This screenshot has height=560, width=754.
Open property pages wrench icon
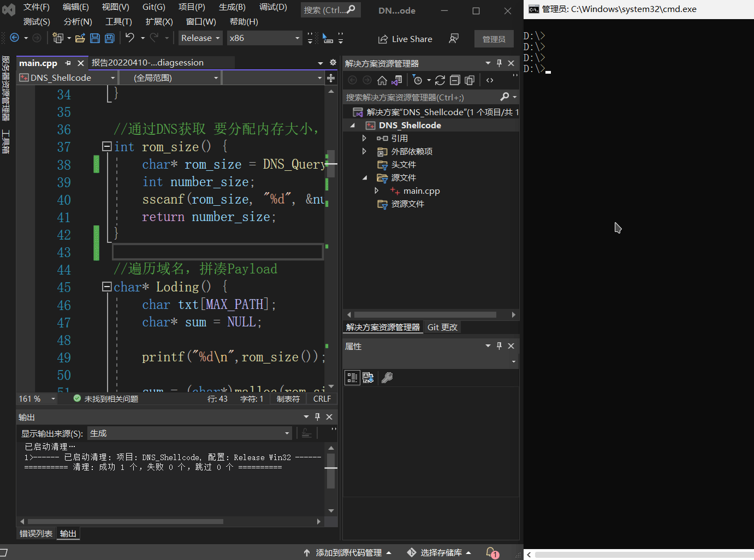coord(387,378)
